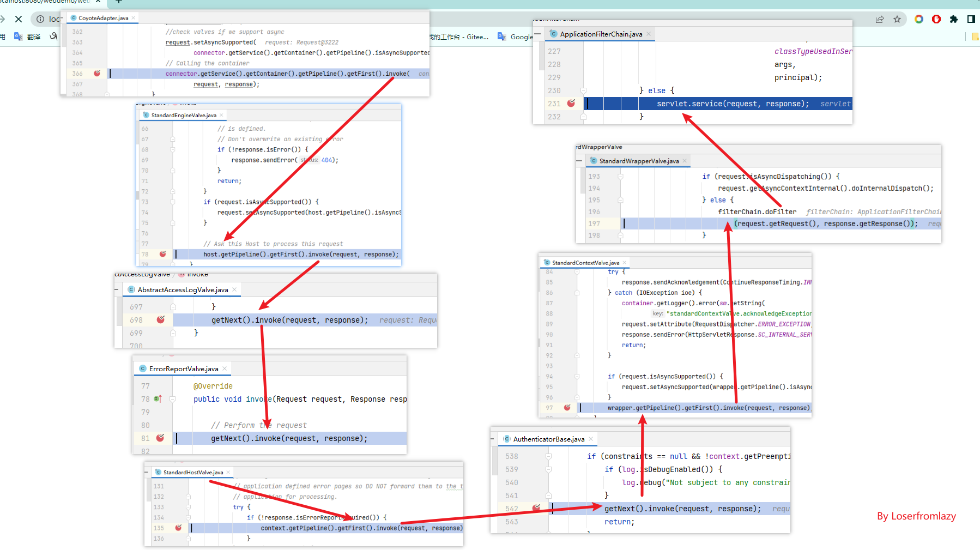Toggle breakpoint on StandardContextValve line 97
This screenshot has height=550, width=980.
[567, 407]
